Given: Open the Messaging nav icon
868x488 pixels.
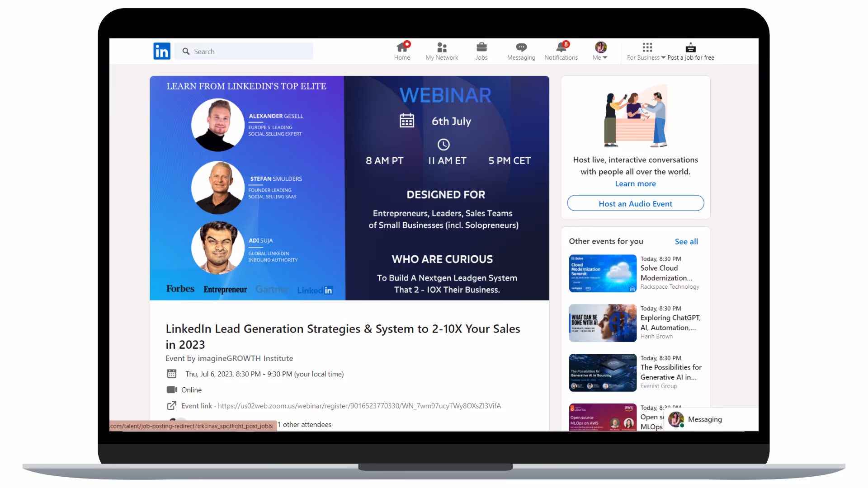Looking at the screenshot, I should point(521,47).
